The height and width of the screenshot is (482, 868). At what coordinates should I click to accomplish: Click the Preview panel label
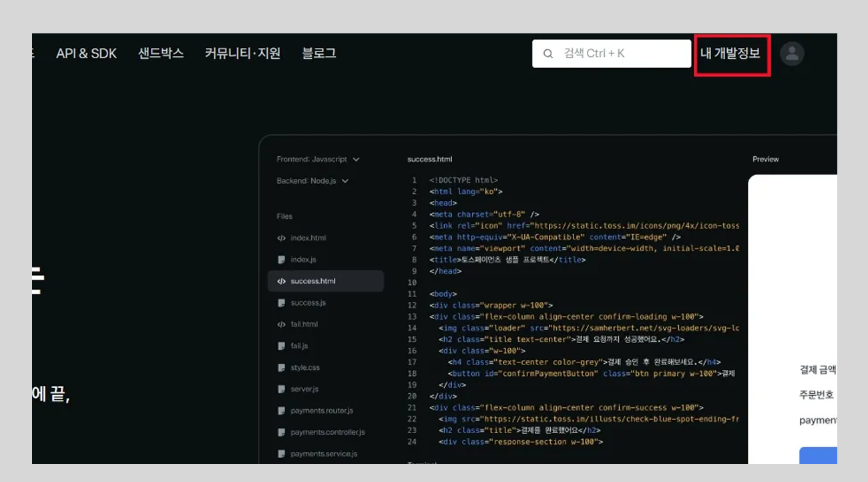(766, 160)
